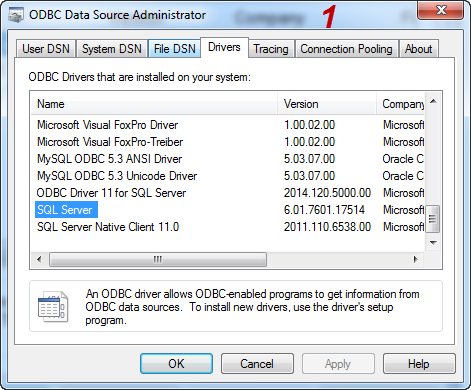Viewport: 471px width, 390px height.
Task: Switch to the User DSN tab
Action: point(46,49)
